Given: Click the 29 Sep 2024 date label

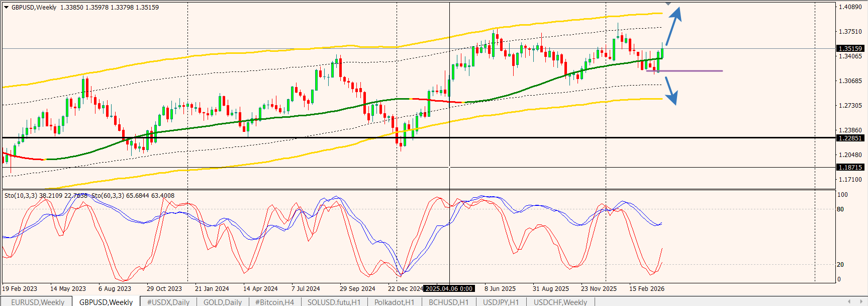Looking at the screenshot, I should coord(357,289).
